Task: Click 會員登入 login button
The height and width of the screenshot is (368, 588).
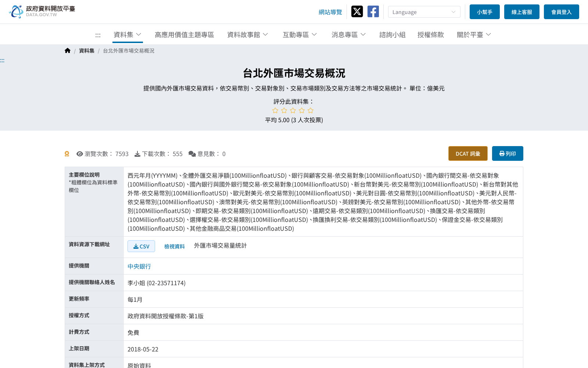Action: click(x=562, y=12)
